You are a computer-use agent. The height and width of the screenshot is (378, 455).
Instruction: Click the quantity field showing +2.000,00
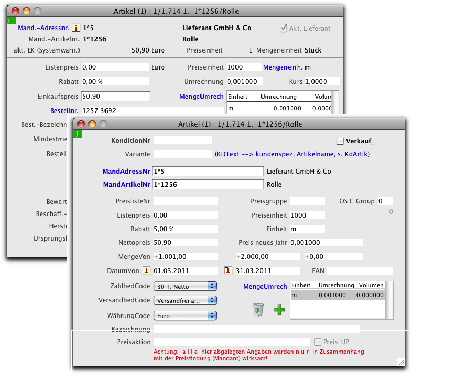click(x=268, y=256)
